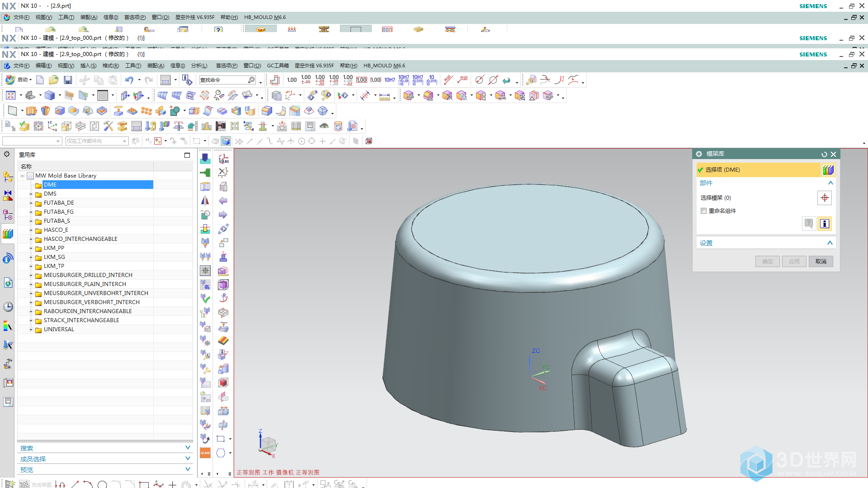Screen dimensions: 868x488
Task: Open Mold Tools hammer-wrench icon
Action: tap(108, 126)
